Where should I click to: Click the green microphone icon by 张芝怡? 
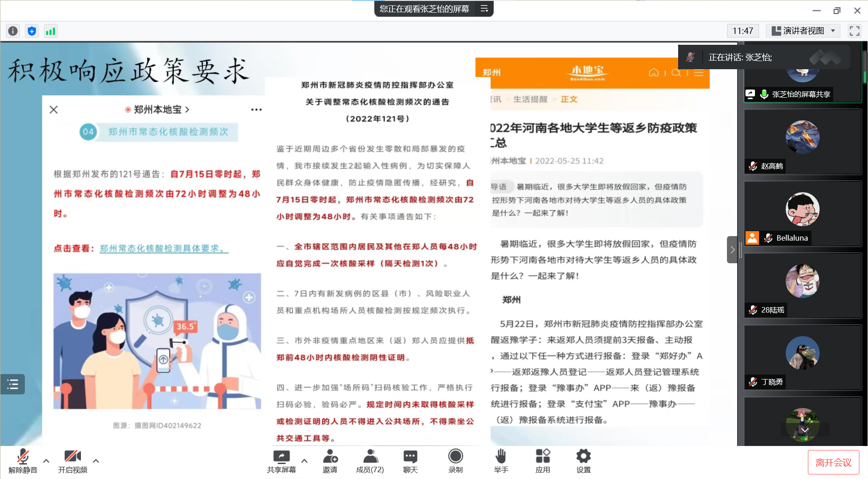tap(764, 94)
